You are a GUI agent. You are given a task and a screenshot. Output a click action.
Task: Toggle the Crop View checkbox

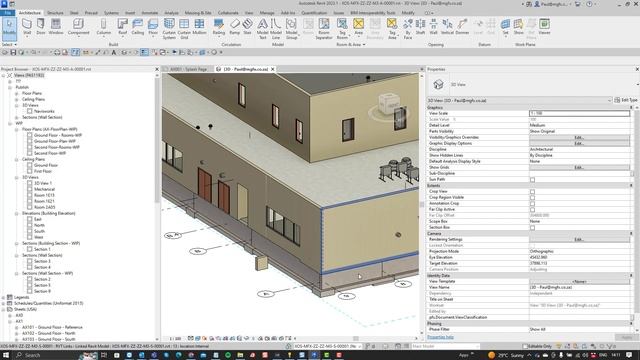[x=532, y=191]
